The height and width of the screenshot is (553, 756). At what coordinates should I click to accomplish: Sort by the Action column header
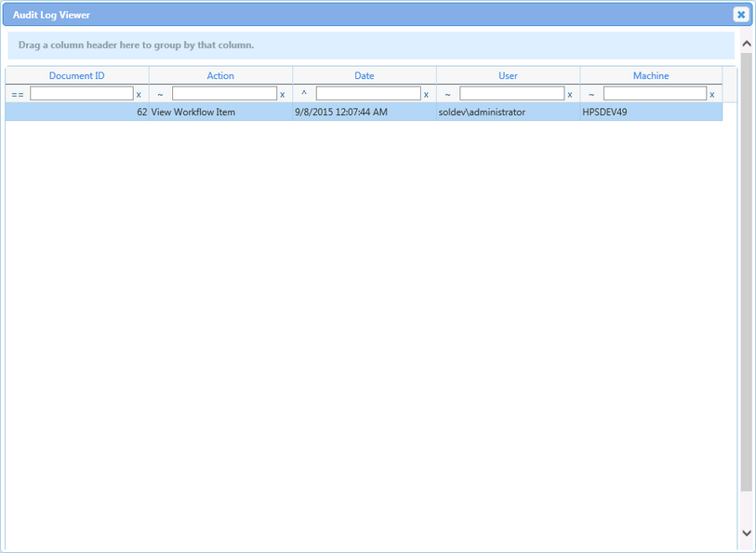pos(220,75)
